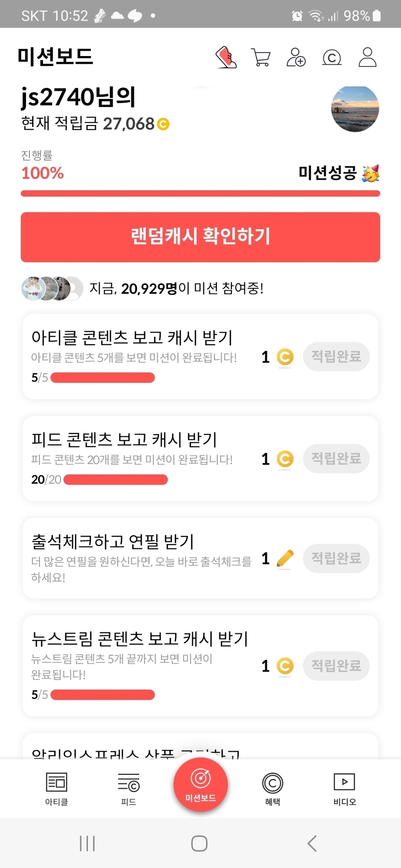Viewport: 401px width, 868px height.
Task: Tap the pencil reward icon
Action: 285,559
